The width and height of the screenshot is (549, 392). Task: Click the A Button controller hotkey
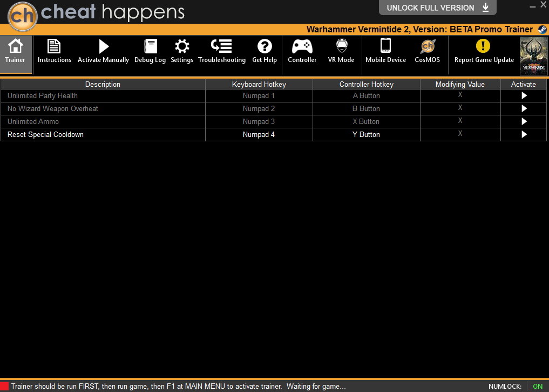[x=366, y=96]
